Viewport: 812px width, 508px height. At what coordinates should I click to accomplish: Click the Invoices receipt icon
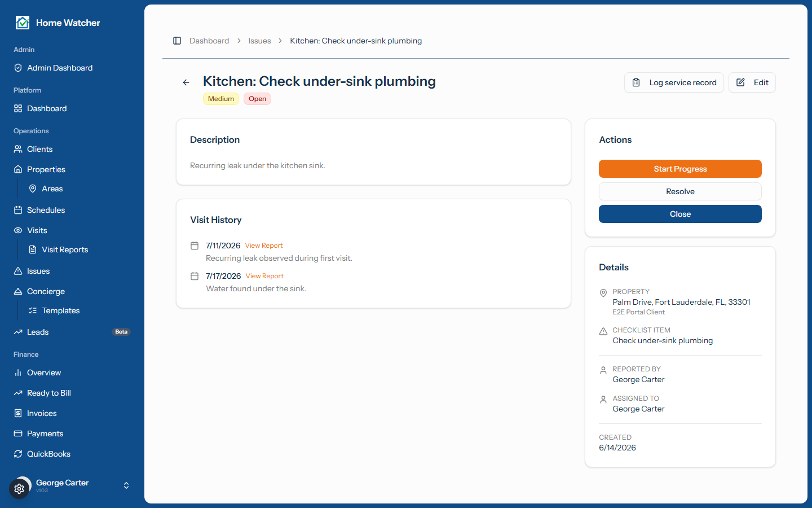click(x=18, y=413)
